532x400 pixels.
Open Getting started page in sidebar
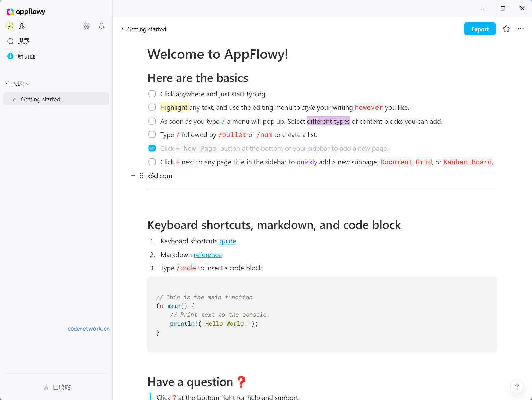pos(56,99)
